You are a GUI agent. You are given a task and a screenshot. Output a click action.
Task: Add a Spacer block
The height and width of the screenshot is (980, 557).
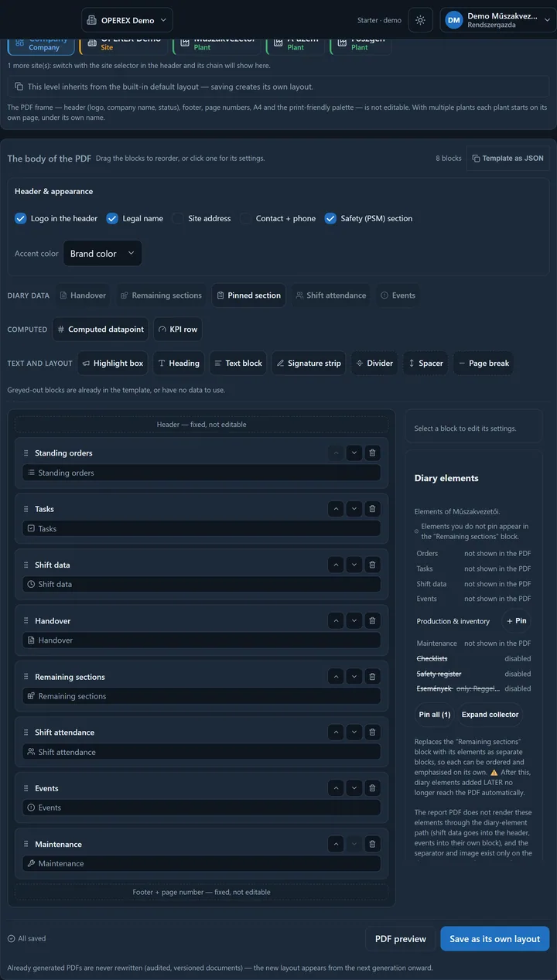(x=425, y=364)
